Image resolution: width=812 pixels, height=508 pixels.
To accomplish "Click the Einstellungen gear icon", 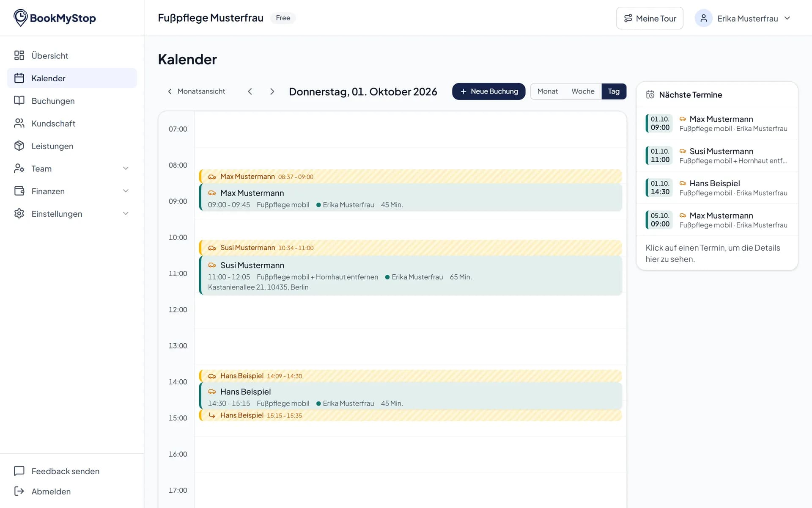I will pos(19,213).
